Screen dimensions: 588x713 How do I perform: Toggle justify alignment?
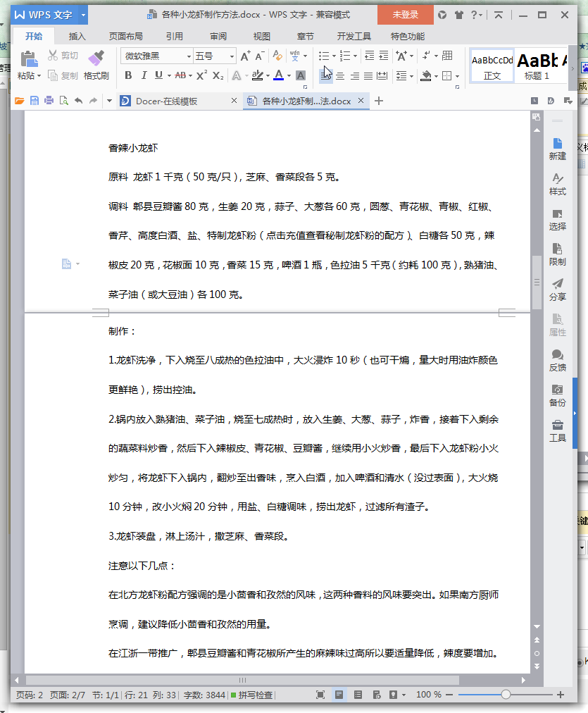pos(368,76)
